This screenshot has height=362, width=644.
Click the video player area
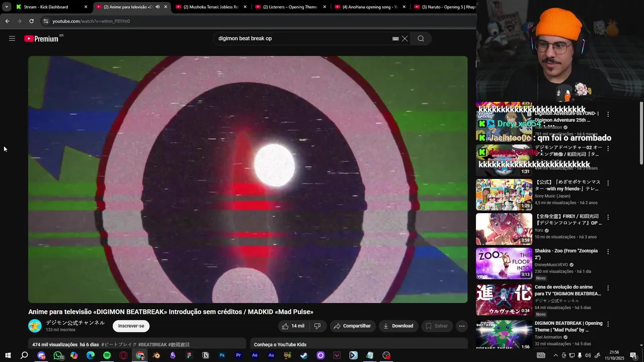[248, 179]
